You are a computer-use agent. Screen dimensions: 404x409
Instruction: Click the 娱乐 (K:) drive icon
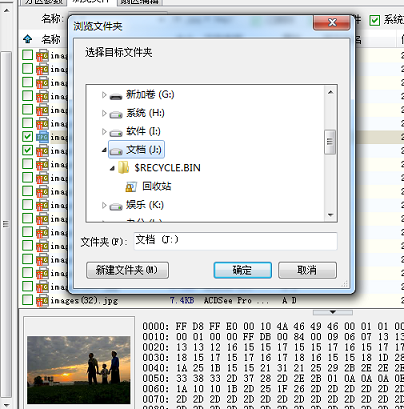116,206
